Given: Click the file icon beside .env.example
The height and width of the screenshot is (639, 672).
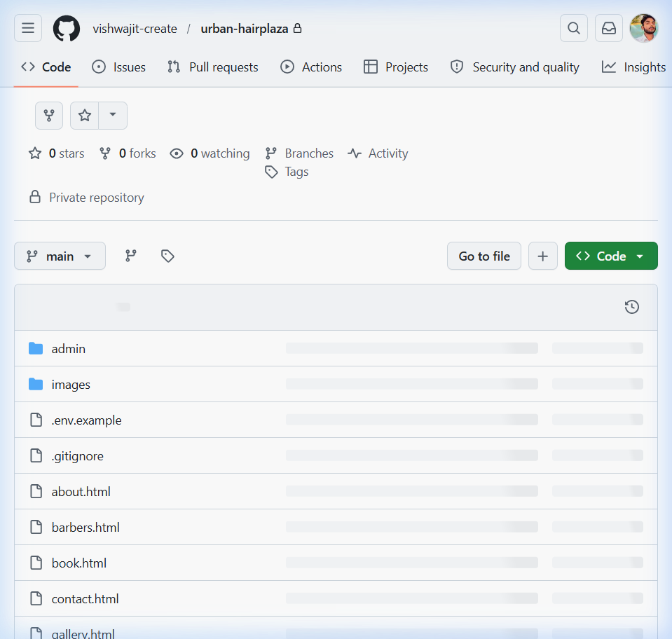Looking at the screenshot, I should point(36,420).
